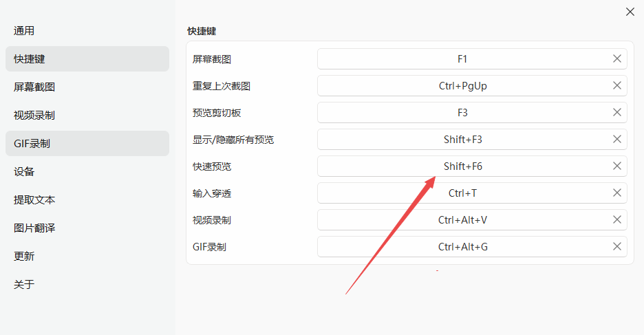Open the 通用 settings tab
Image resolution: width=644 pixels, height=335 pixels.
pyautogui.click(x=25, y=31)
